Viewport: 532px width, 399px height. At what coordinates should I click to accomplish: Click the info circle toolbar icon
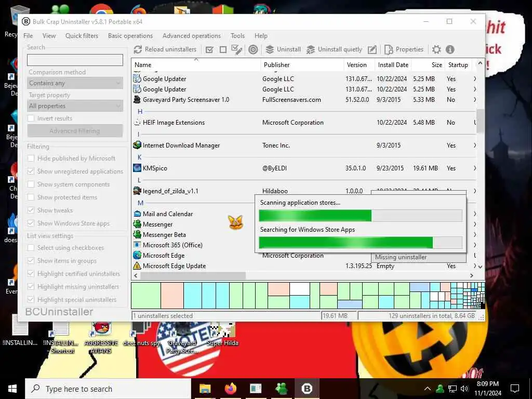click(x=450, y=49)
